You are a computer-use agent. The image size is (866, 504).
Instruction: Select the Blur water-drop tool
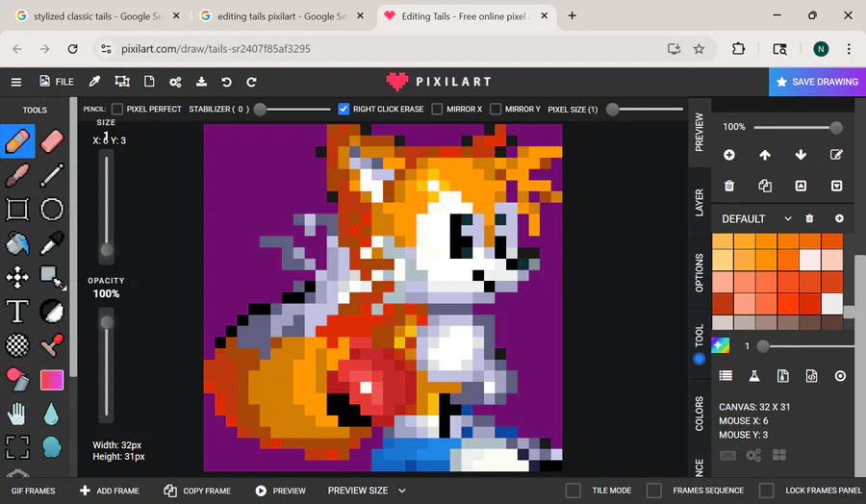pyautogui.click(x=51, y=414)
